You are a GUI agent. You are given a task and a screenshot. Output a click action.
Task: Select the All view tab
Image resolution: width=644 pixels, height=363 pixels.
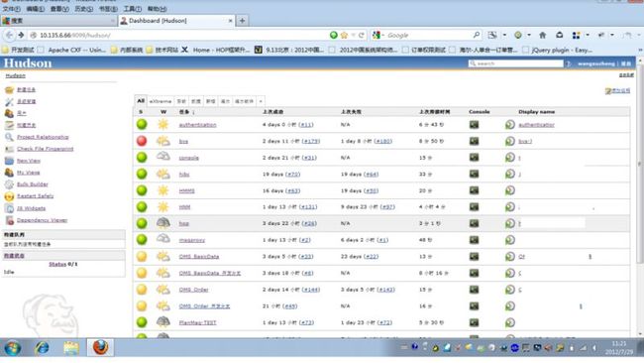141,101
